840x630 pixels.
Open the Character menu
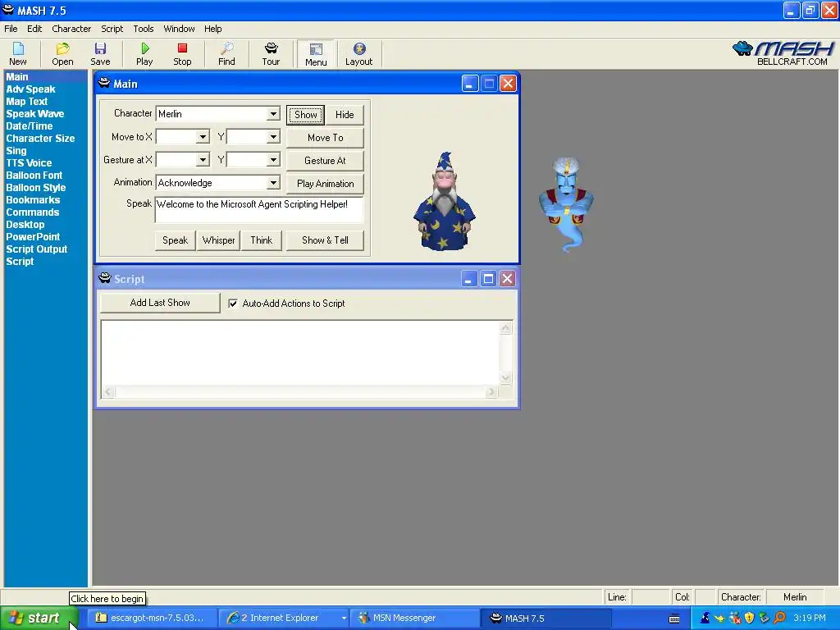[x=71, y=29]
